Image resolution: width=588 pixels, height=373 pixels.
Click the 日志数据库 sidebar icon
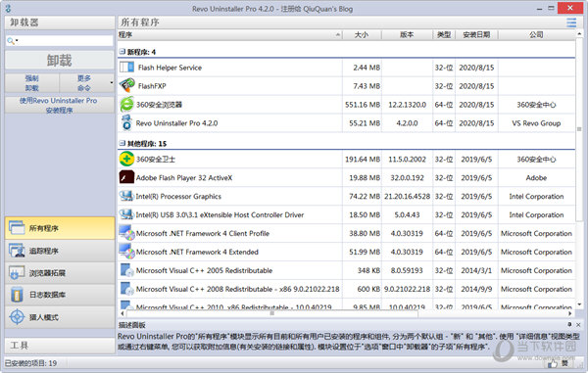[17, 295]
